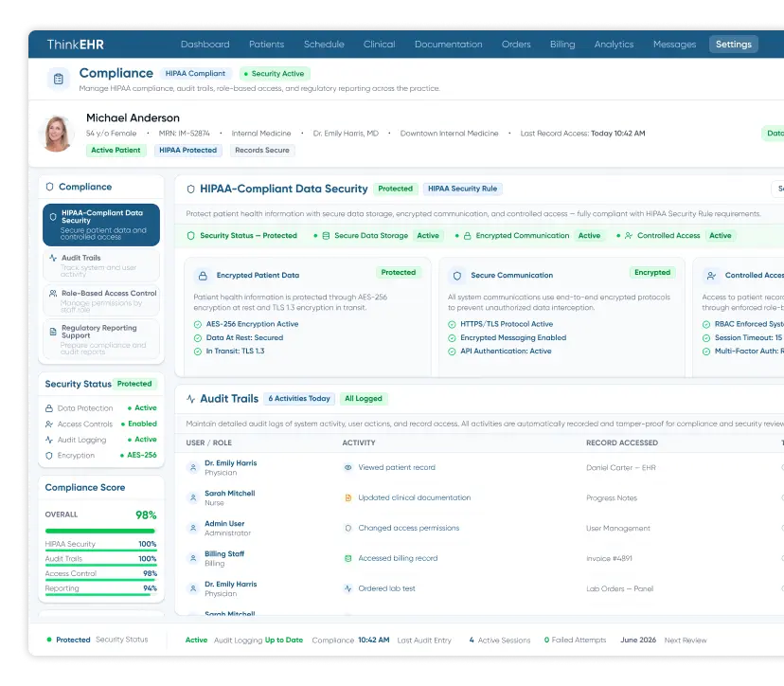Click the Controlled Access user icon in status strip

click(629, 236)
